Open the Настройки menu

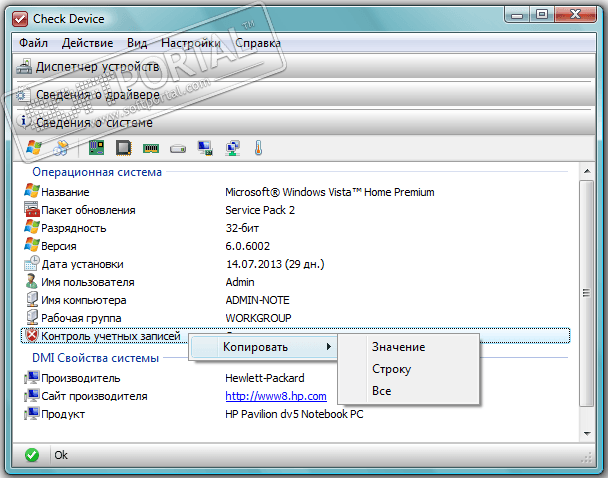tap(191, 43)
